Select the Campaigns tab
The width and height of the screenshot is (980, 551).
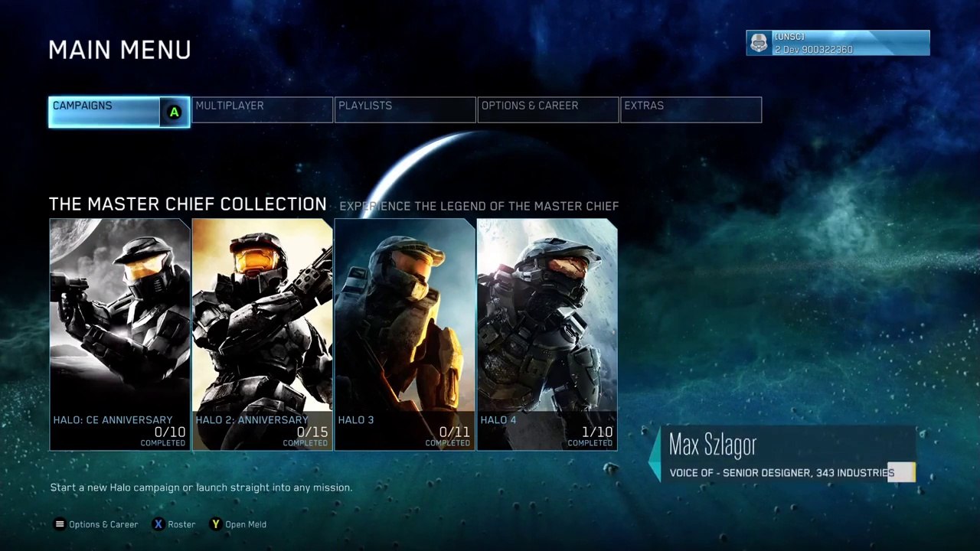tap(119, 112)
